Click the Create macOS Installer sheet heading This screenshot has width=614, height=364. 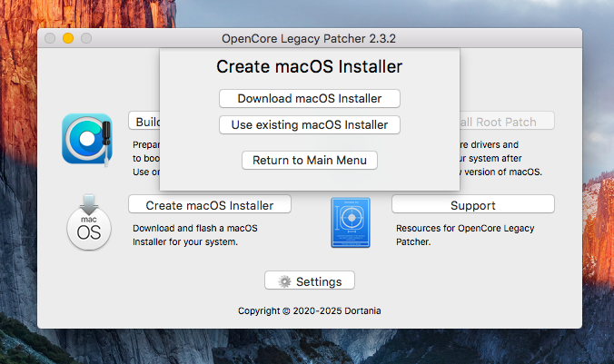pos(310,66)
